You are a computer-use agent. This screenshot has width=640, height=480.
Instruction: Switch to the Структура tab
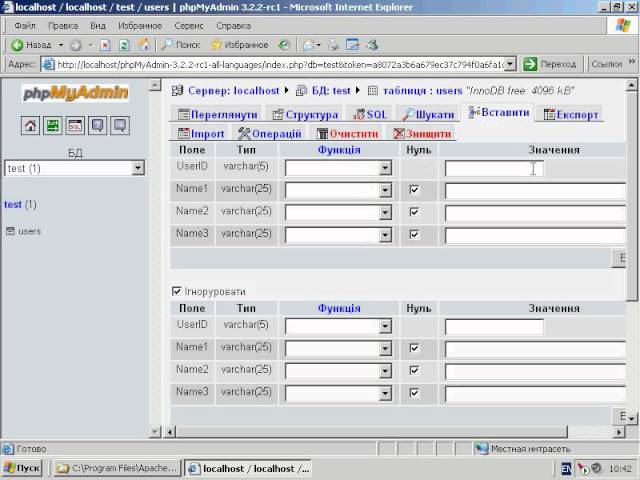(305, 115)
